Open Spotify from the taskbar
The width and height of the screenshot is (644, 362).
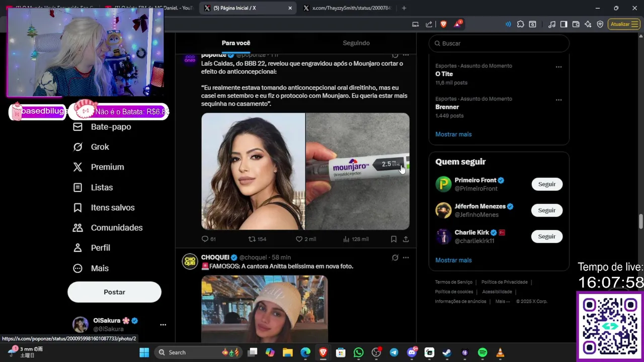tap(482, 352)
